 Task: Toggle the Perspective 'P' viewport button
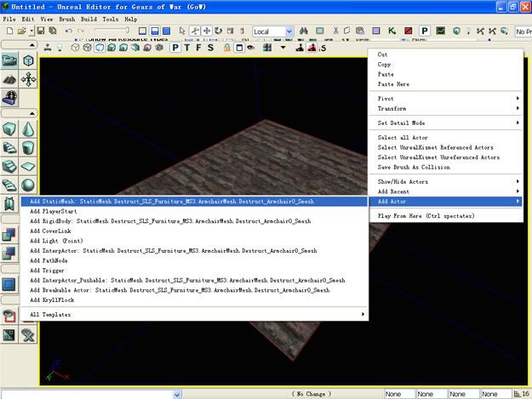tap(175, 48)
